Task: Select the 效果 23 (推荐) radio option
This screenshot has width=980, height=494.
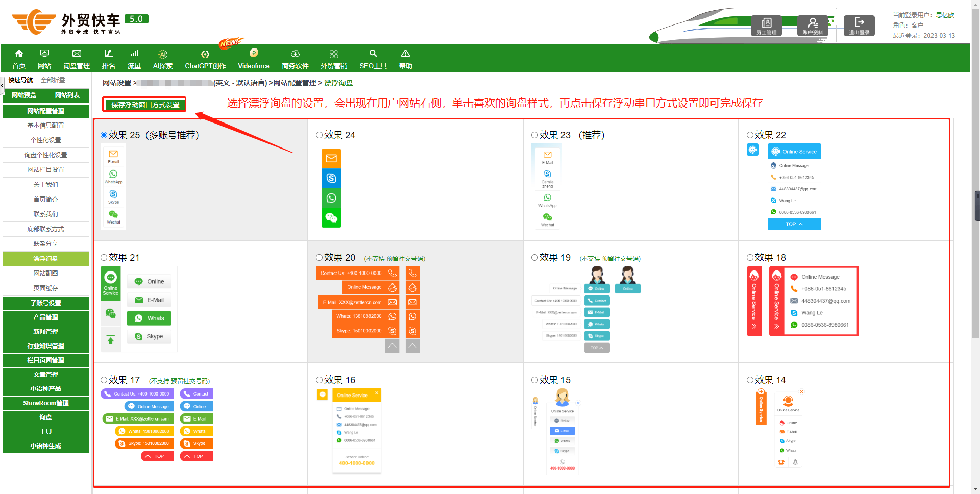Action: [x=535, y=135]
